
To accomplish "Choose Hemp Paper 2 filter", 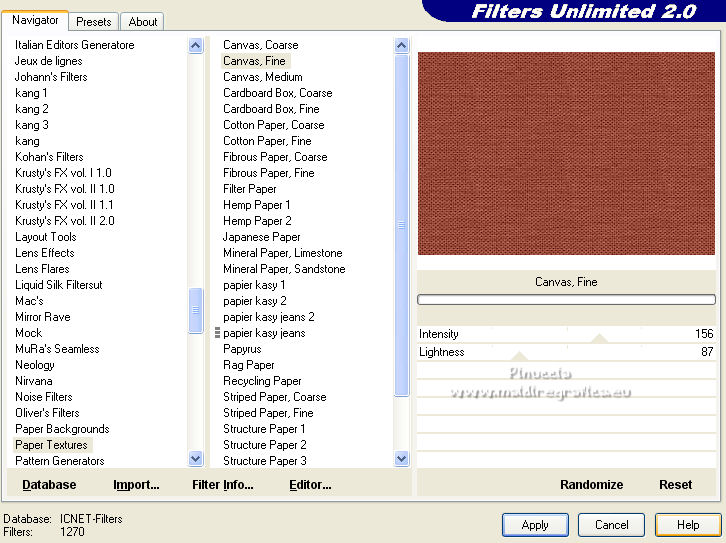I will (257, 221).
